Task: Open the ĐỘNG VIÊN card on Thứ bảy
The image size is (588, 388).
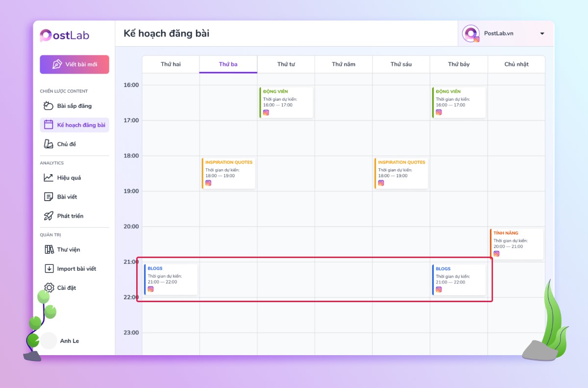Action: coord(459,103)
